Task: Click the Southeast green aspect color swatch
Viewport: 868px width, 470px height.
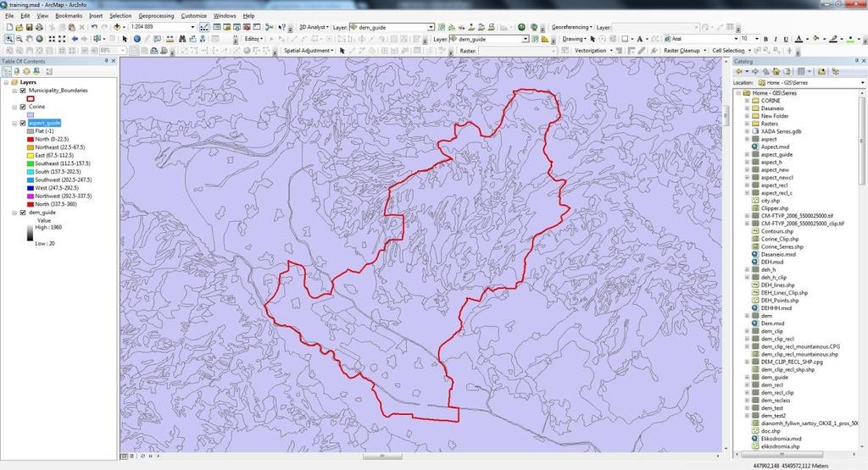Action: coord(31,163)
